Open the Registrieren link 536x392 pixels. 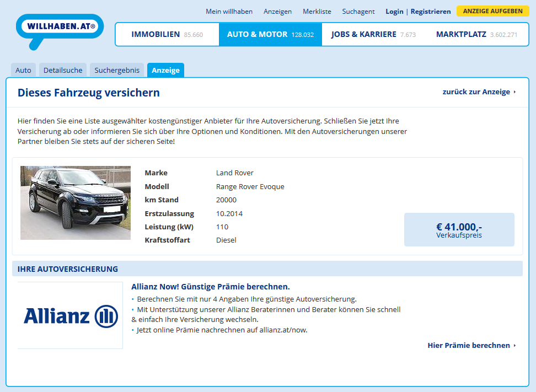[430, 11]
